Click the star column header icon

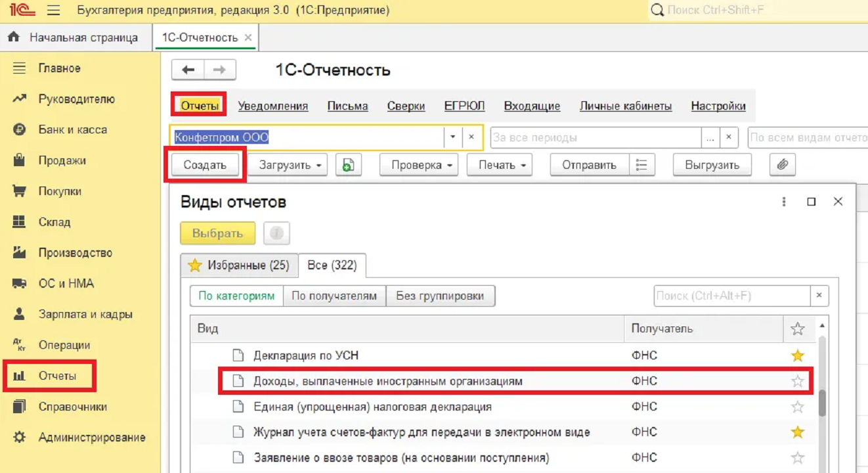(x=798, y=328)
